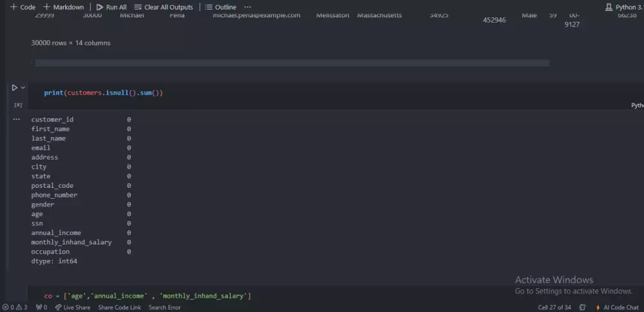Click the ssn row in output
644x312 pixels.
click(x=81, y=223)
